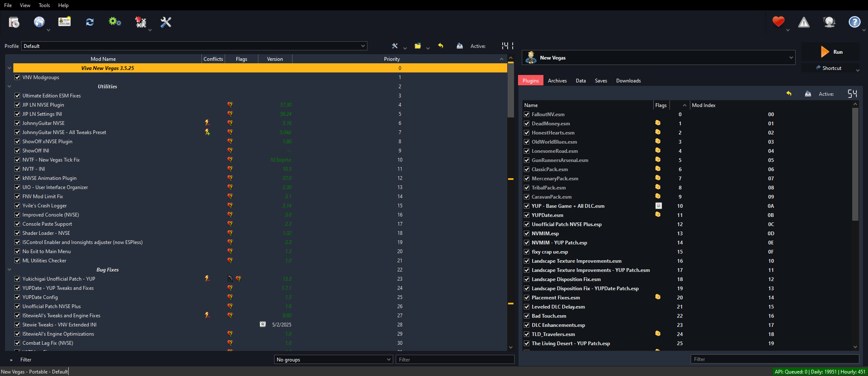This screenshot has width=868, height=376.
Task: Open the warning triangle notifications icon
Action: click(x=804, y=22)
